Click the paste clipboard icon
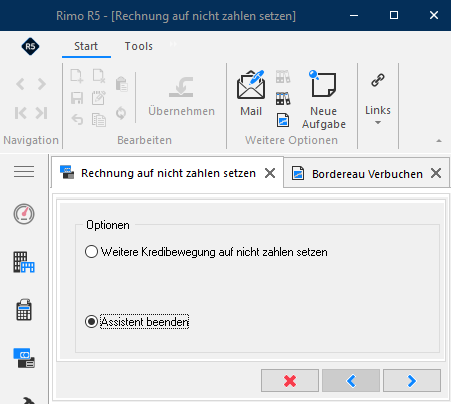The height and width of the screenshot is (404, 451). pyautogui.click(x=122, y=84)
